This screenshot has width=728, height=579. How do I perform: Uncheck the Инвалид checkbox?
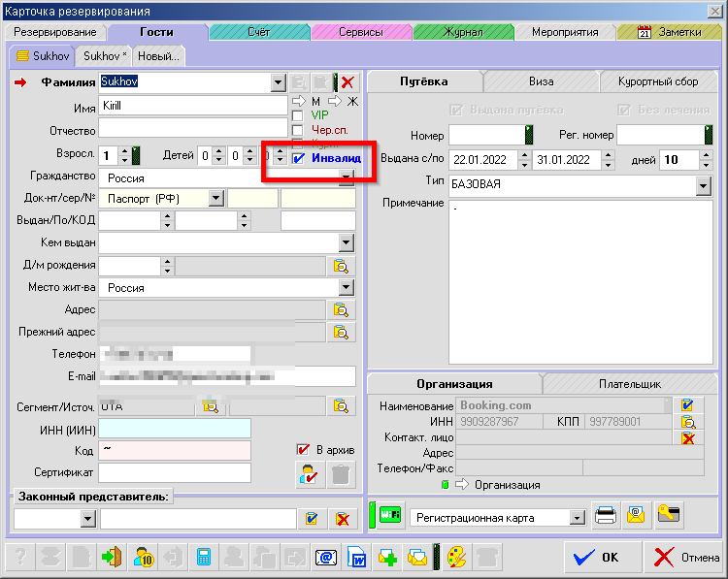299,158
